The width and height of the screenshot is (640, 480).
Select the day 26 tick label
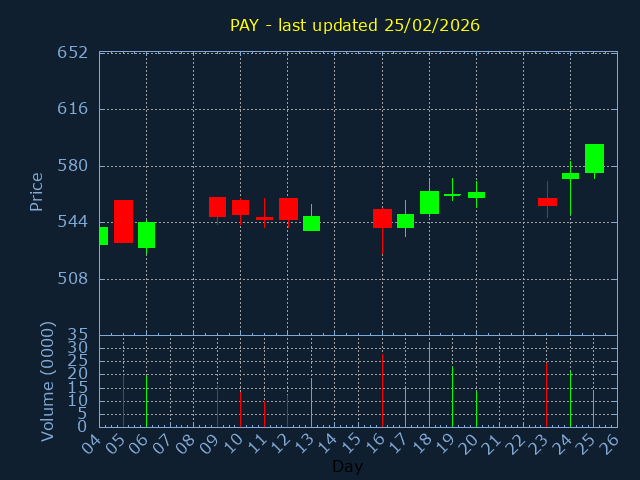point(608,442)
